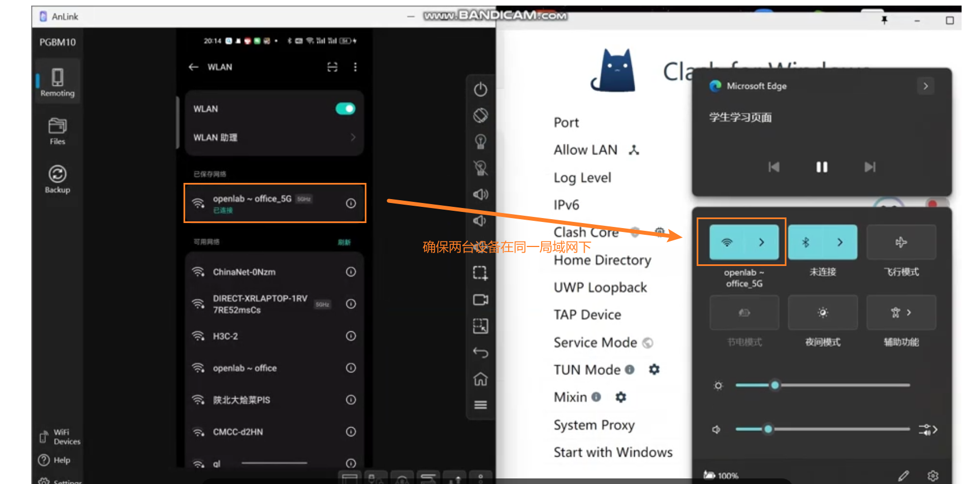The height and width of the screenshot is (484, 980).
Task: Open recent apps menu in AnLink toolbar
Action: pos(481,405)
